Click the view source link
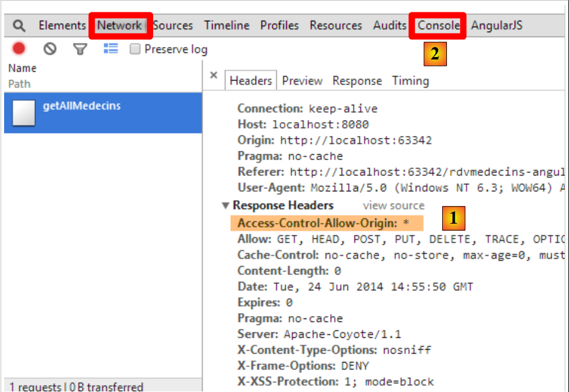Viewport: 570px width, 392px height. [393, 205]
